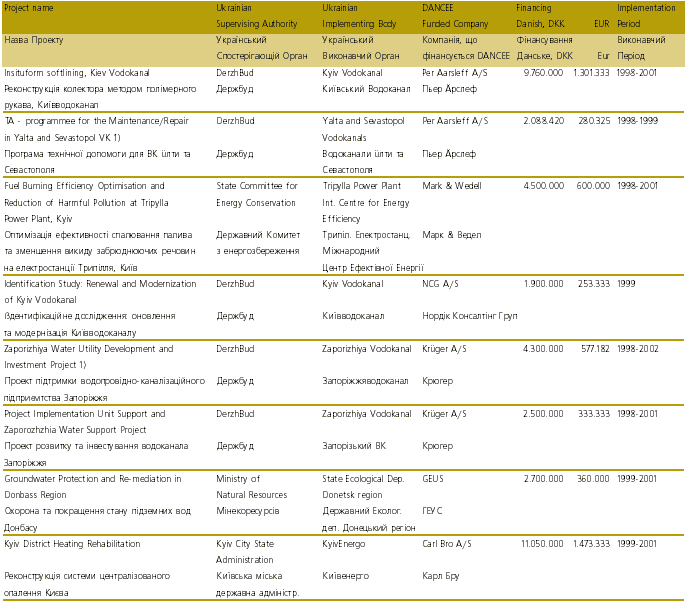686x605 pixels.
Task: Click the 'Мінекоресурсів' authority text
Action: coord(248,511)
